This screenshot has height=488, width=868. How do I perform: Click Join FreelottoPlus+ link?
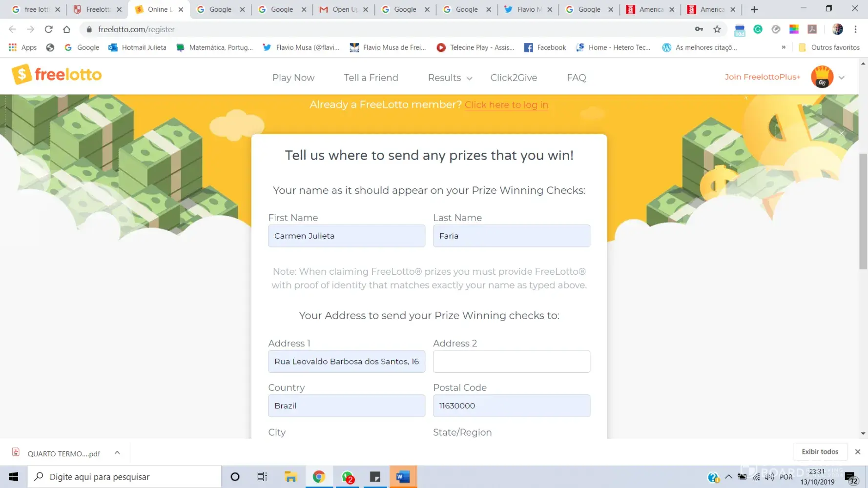tap(763, 77)
